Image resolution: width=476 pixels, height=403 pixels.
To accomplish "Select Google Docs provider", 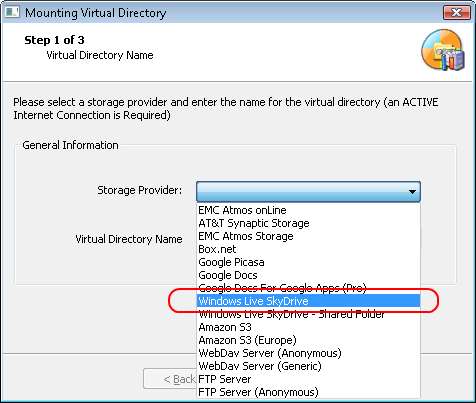I will 308,275.
